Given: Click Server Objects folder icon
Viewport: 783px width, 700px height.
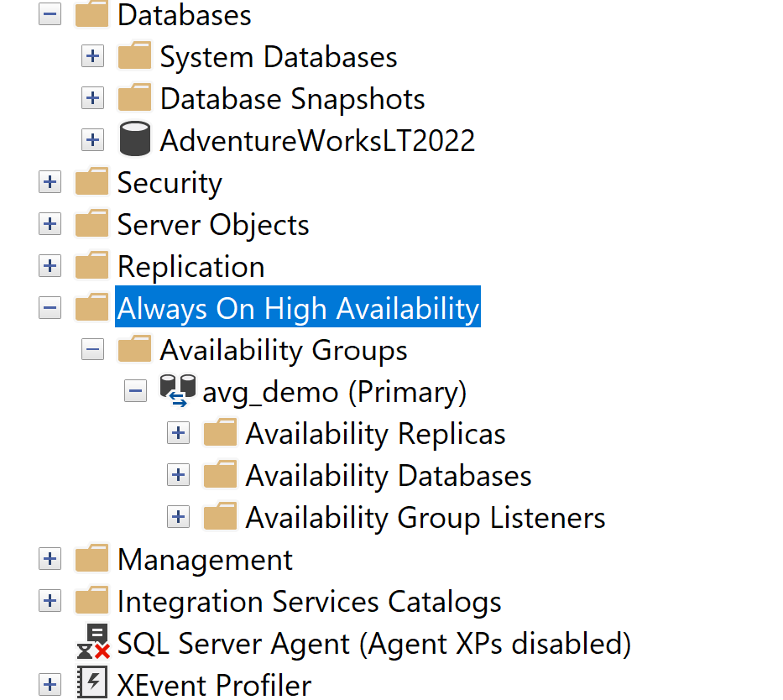Looking at the screenshot, I should [91, 223].
